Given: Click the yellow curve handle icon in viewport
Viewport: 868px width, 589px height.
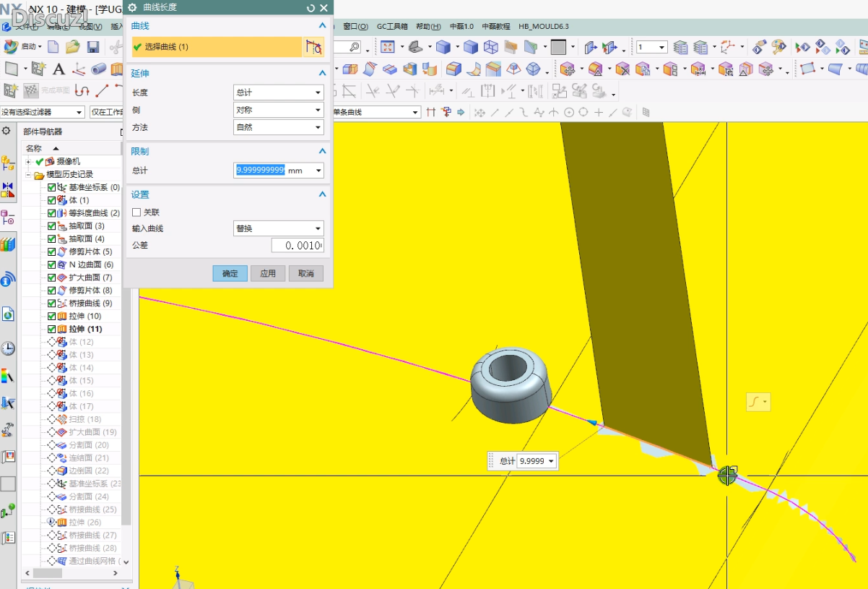Looking at the screenshot, I should [x=758, y=402].
